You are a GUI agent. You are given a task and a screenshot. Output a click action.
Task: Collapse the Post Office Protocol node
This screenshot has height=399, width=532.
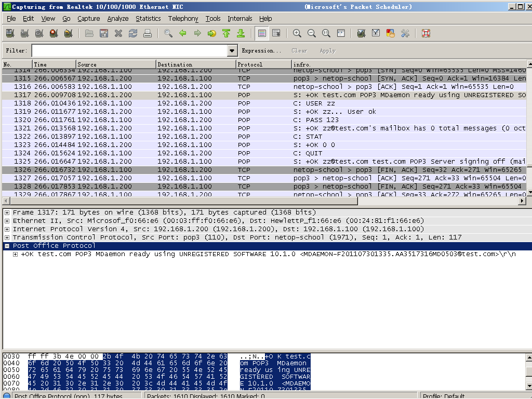pyautogui.click(x=7, y=246)
